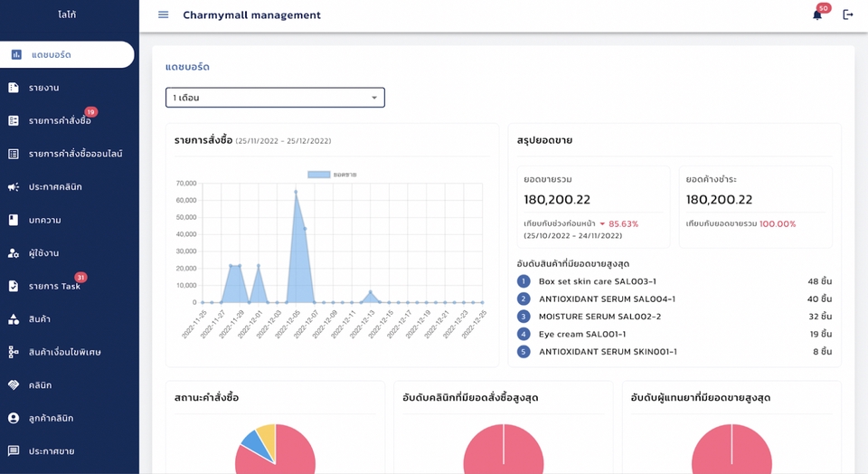Click the บทความ book icon
Viewport: 868px width, 474px height.
(x=14, y=220)
